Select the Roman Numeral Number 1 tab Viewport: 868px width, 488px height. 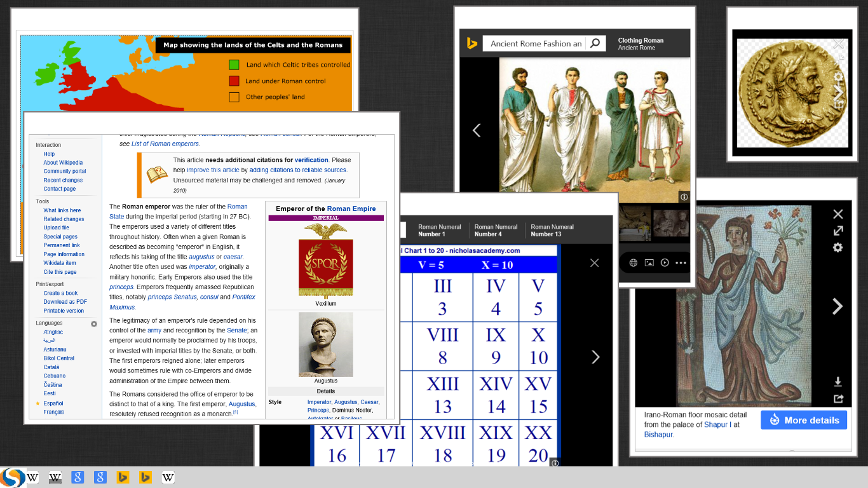click(440, 230)
